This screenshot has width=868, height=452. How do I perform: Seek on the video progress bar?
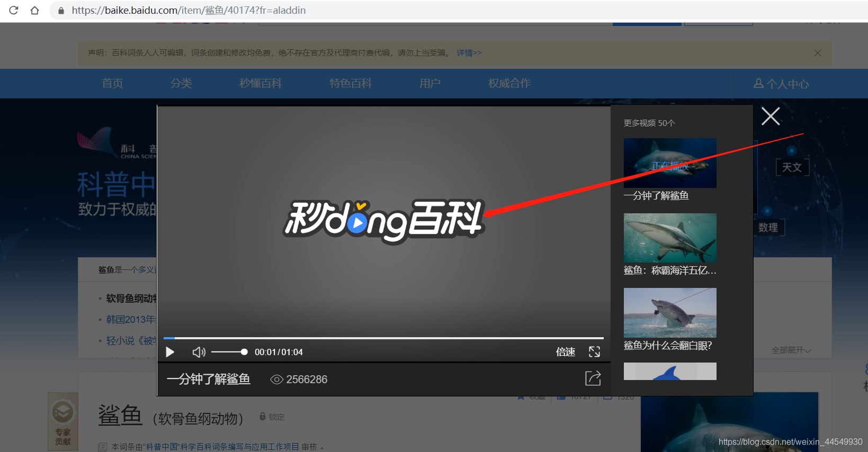pyautogui.click(x=383, y=338)
